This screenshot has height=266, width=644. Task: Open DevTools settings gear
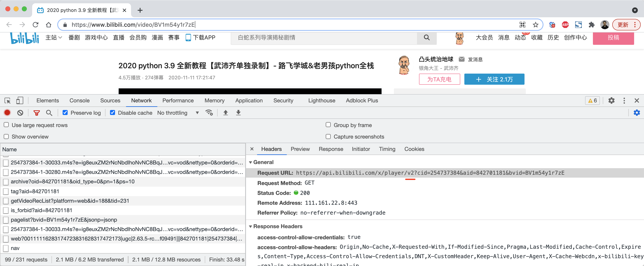point(611,101)
